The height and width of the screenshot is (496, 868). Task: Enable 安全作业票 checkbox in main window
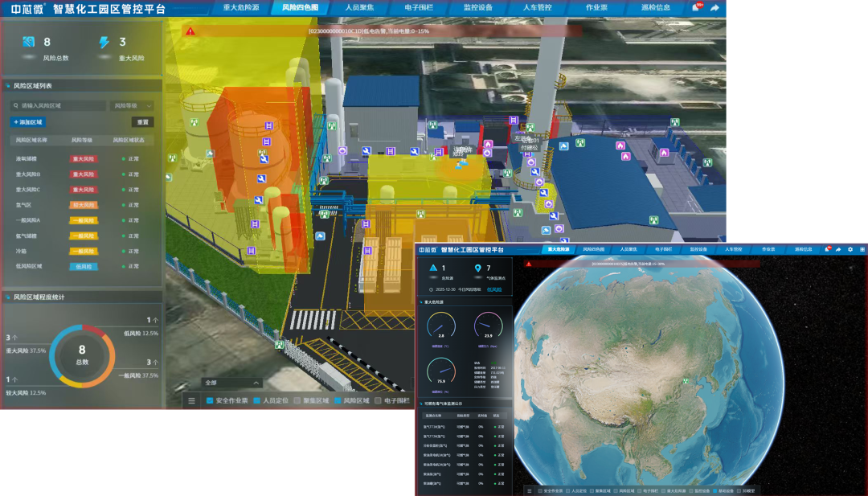tap(210, 400)
